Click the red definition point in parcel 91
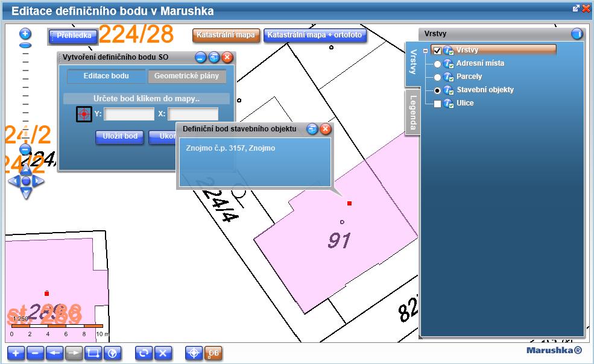 pos(349,204)
